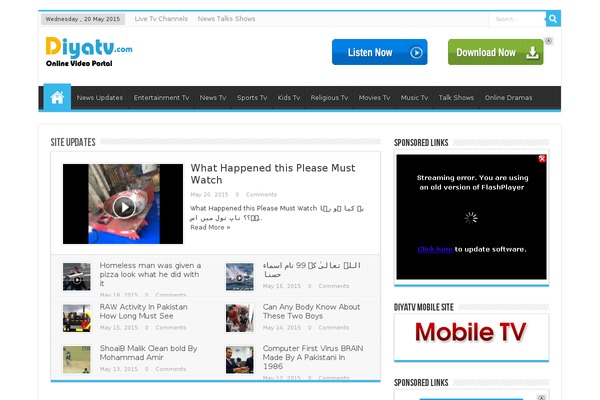Open the Sports Tv menu
This screenshot has width=600, height=400.
[252, 98]
